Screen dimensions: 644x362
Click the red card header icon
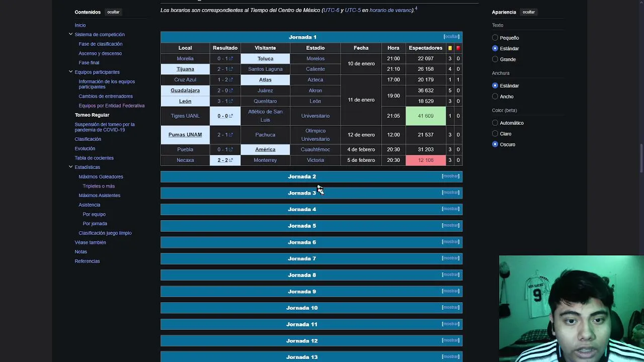click(x=458, y=48)
